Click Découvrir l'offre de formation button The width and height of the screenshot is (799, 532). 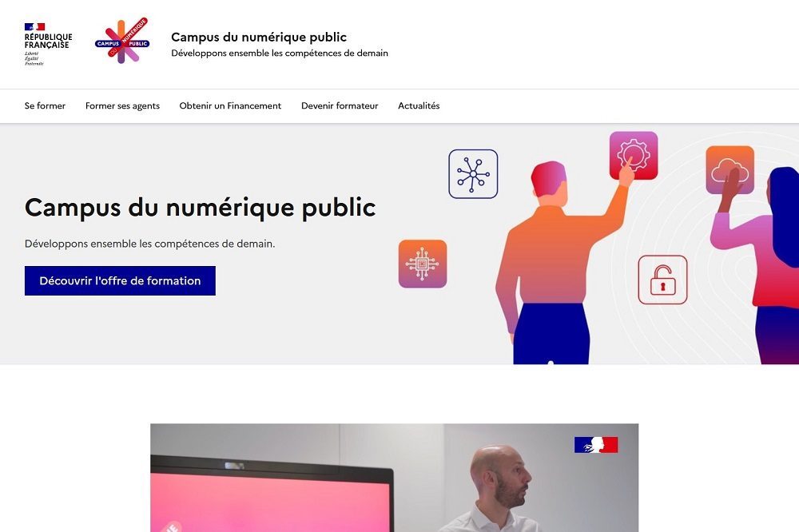(x=121, y=281)
